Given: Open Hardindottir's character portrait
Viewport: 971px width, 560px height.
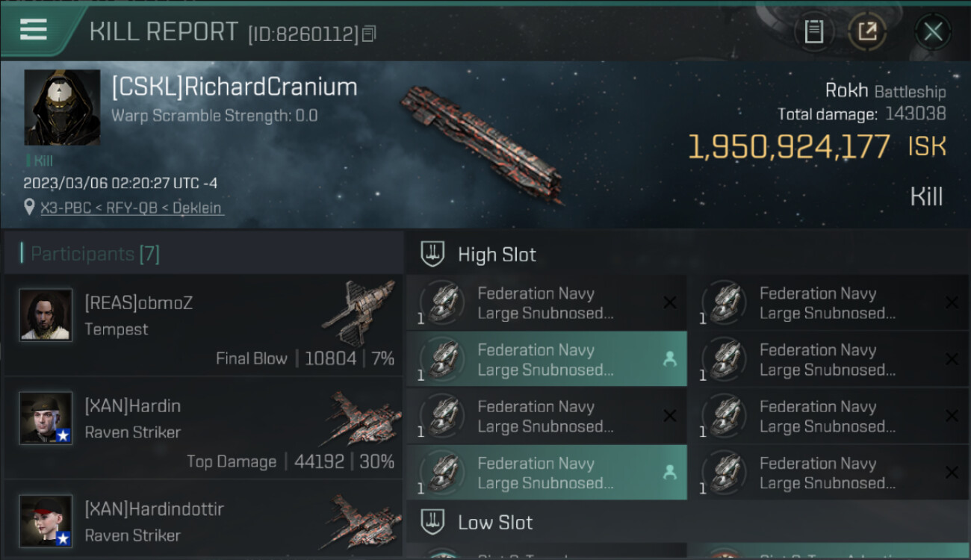Looking at the screenshot, I should pyautogui.click(x=46, y=520).
